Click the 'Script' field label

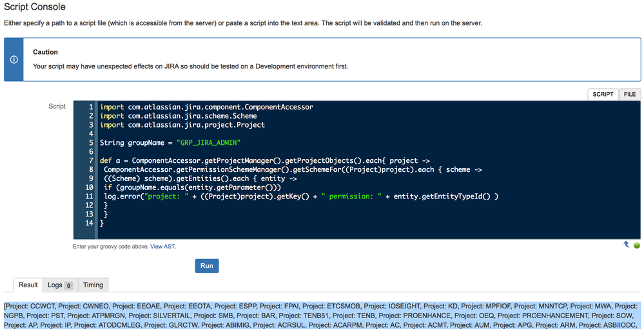tap(57, 106)
